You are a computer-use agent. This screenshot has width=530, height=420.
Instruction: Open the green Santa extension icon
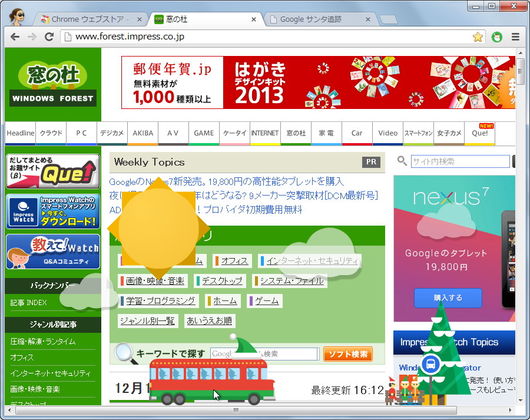(x=496, y=37)
